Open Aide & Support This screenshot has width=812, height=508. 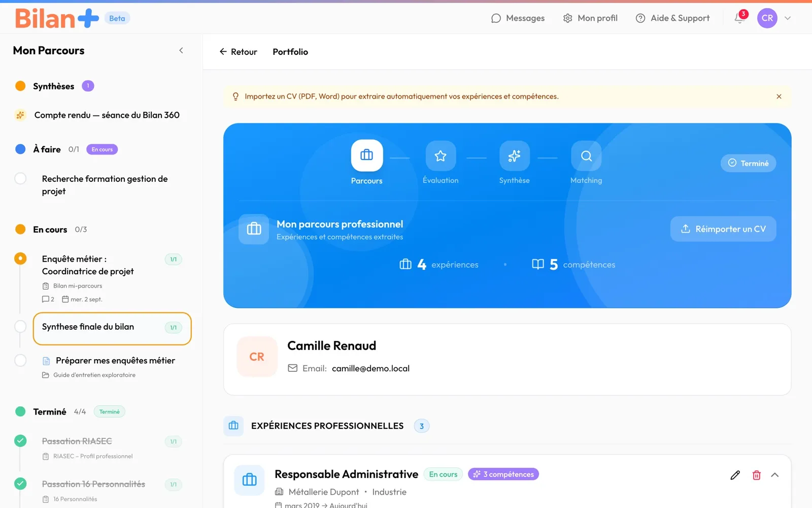pos(672,18)
